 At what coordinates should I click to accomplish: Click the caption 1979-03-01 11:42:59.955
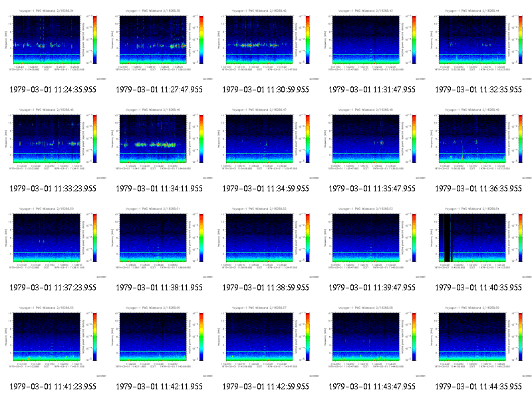265,387
